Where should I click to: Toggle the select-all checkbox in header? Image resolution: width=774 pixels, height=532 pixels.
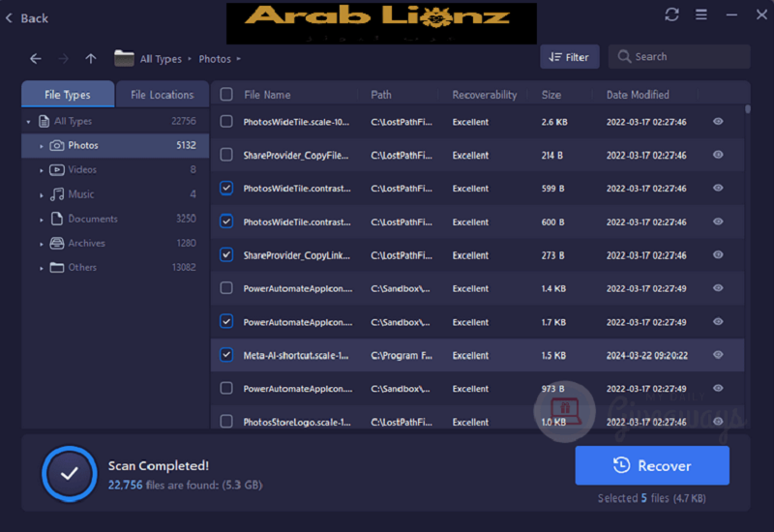tap(226, 94)
